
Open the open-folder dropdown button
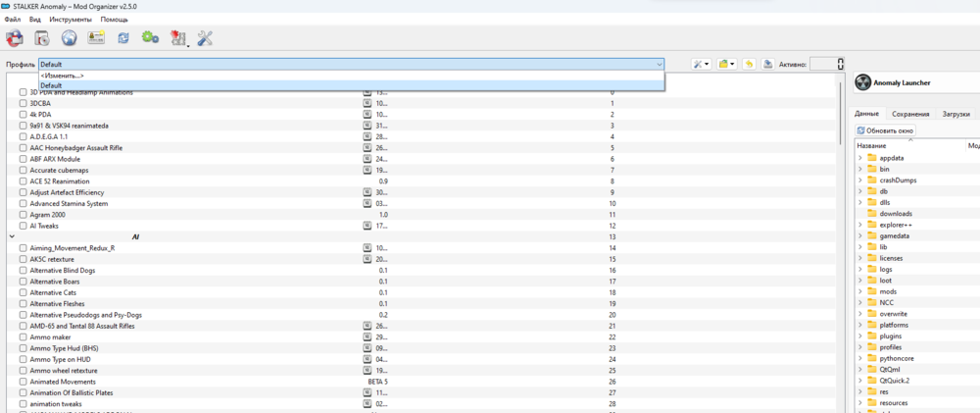(726, 64)
